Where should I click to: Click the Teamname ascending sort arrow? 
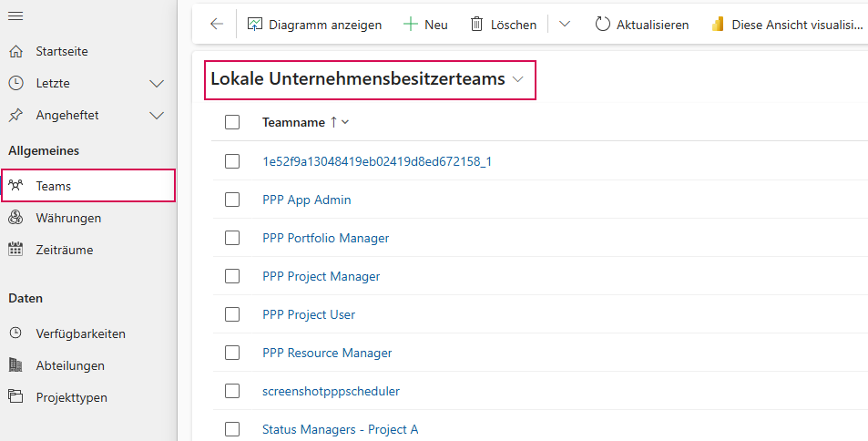[333, 122]
